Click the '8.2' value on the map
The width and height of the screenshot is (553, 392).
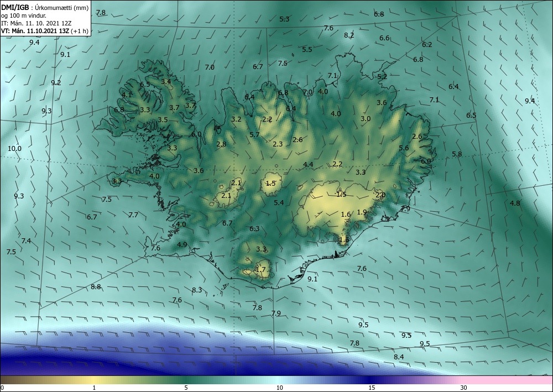349,35
